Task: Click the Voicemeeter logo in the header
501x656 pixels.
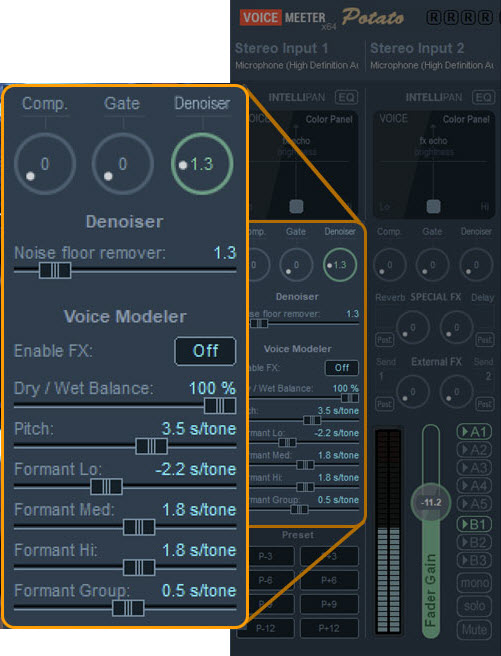Action: click(x=283, y=18)
